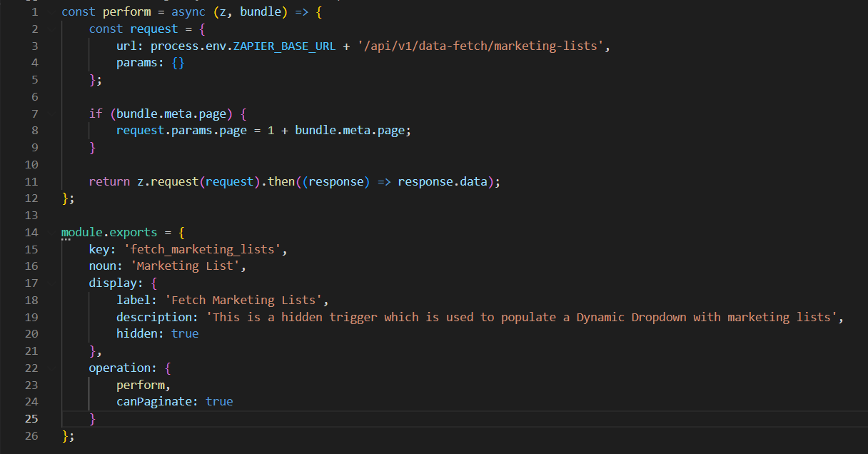The height and width of the screenshot is (454, 868).
Task: Click the 'display' property on line 17
Action: coord(113,283)
